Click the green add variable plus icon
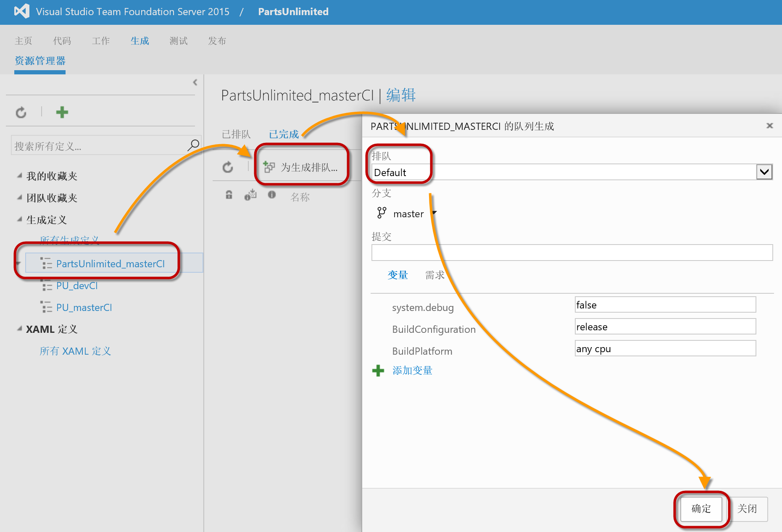Image resolution: width=782 pixels, height=532 pixels. (378, 371)
